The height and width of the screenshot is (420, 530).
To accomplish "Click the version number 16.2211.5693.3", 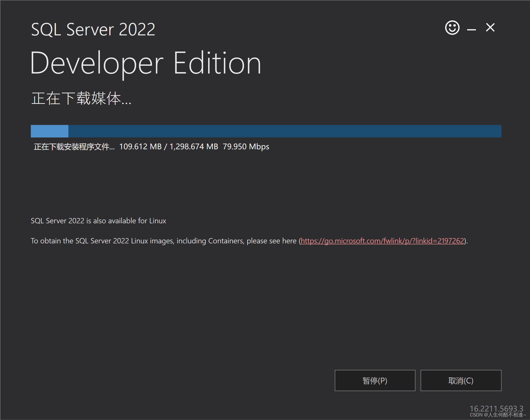I will click(x=496, y=408).
